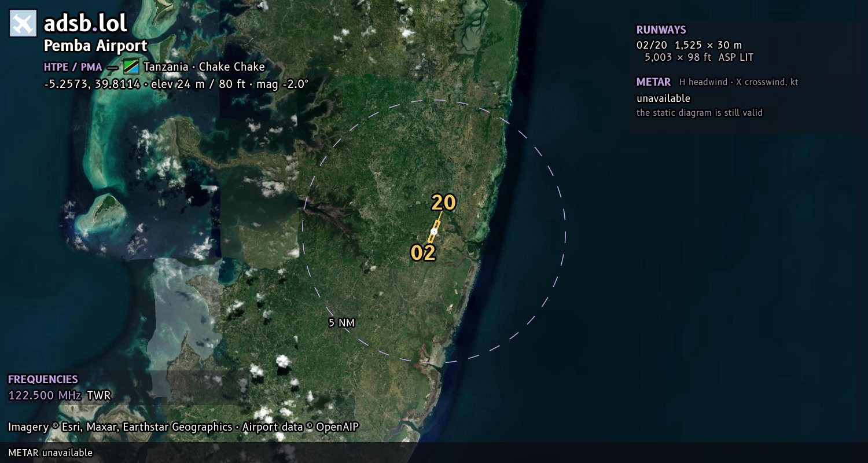
Task: Click the RUNWAYS panel heading
Action: [x=661, y=30]
